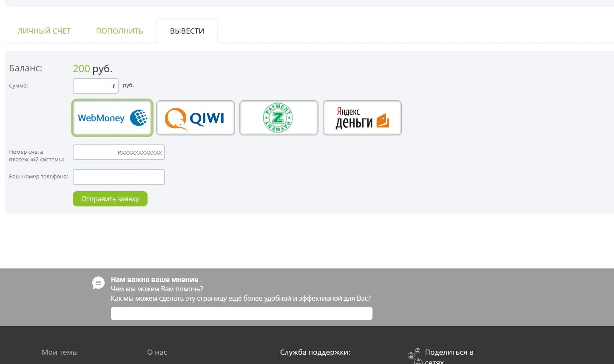Click the Нам важно ваше мнение heading

tap(154, 279)
